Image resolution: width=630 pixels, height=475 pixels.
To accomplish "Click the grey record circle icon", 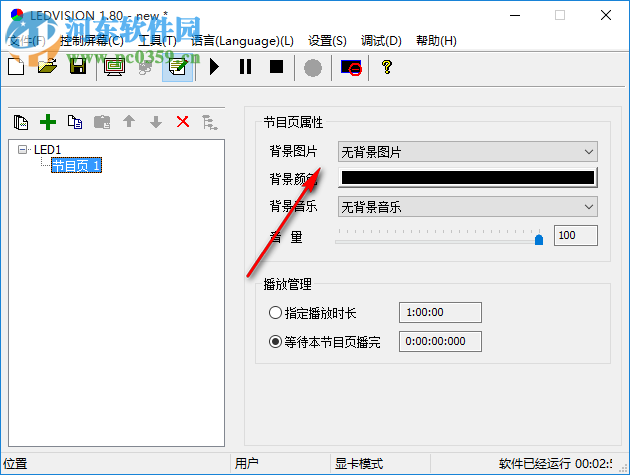I will point(313,68).
